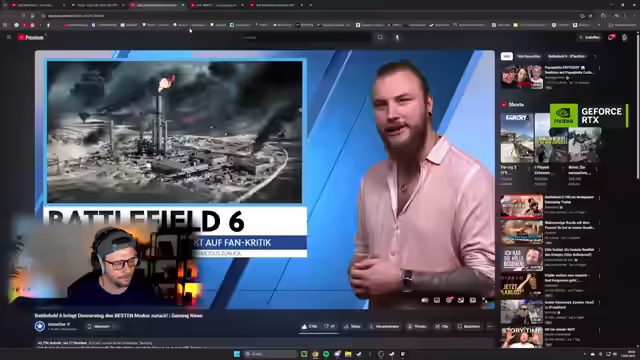Open options for the Battlefield 6 trailer suggestion
Image resolution: width=640 pixels, height=360 pixels.
pos(599,198)
